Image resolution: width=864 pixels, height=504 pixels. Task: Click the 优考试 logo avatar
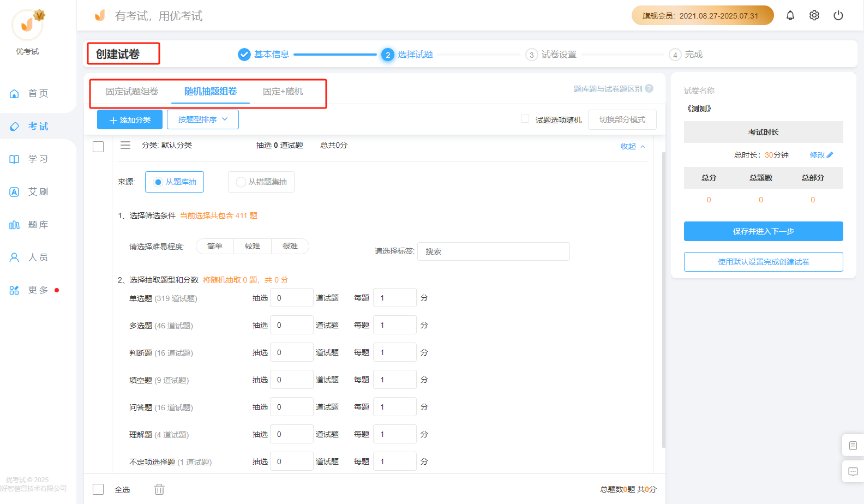[x=27, y=25]
